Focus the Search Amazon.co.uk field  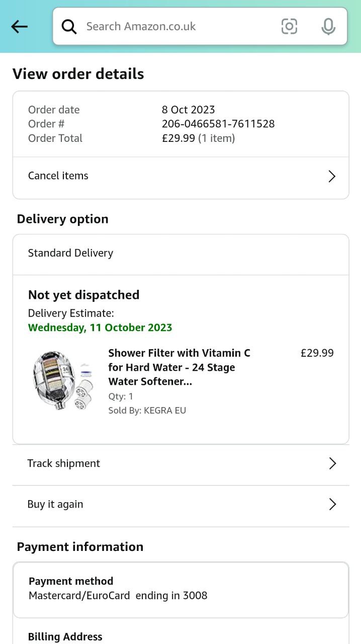tap(176, 27)
